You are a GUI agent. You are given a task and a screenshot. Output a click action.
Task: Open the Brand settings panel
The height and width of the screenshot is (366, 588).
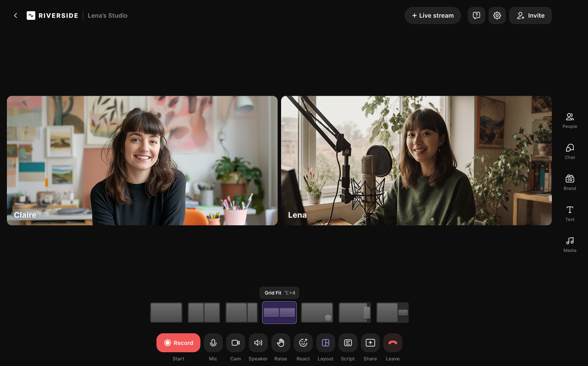pyautogui.click(x=569, y=182)
